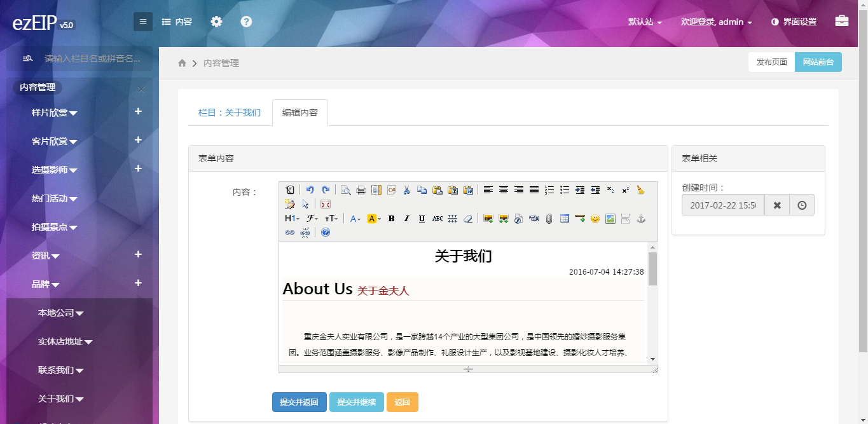Click the orange 返回 button
The image size is (868, 424).
(x=403, y=402)
